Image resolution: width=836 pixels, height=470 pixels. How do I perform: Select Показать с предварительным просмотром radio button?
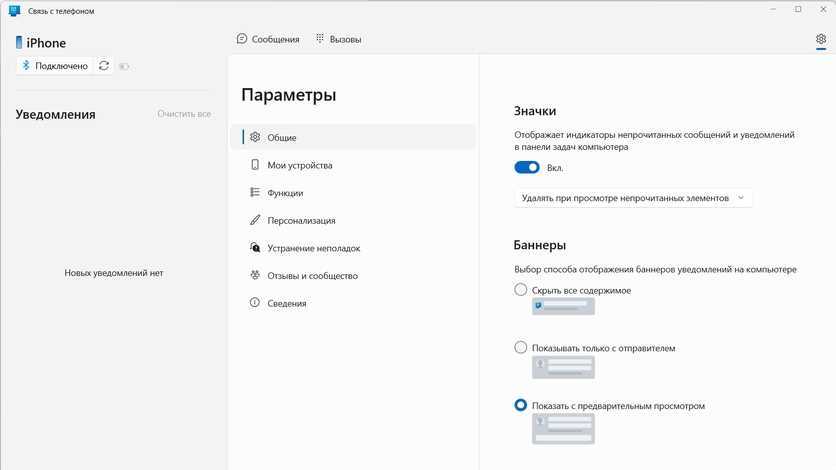(x=520, y=405)
